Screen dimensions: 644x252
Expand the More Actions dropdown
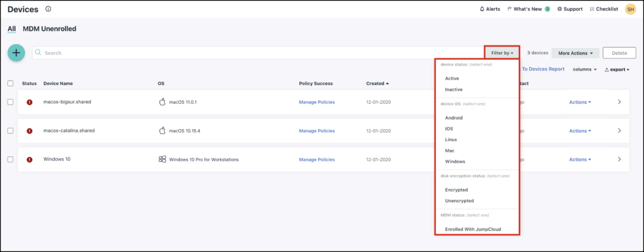click(x=575, y=53)
